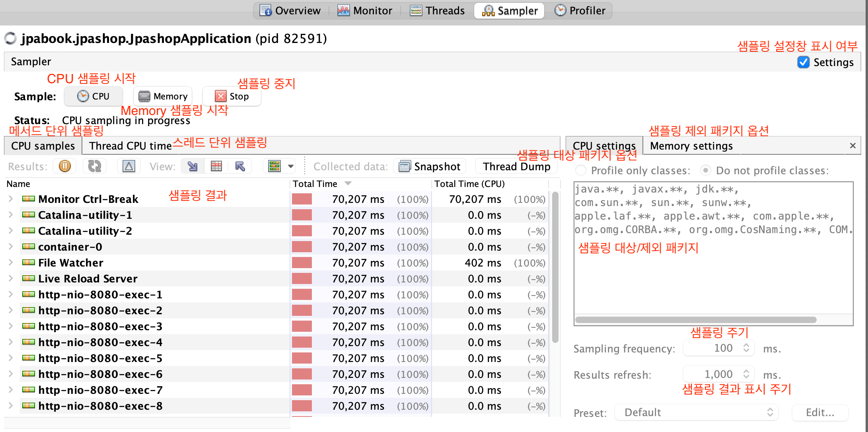Image resolution: width=868 pixels, height=432 pixels.
Task: Expand the Monitor Ctrl-Break thread node
Action: 11,198
